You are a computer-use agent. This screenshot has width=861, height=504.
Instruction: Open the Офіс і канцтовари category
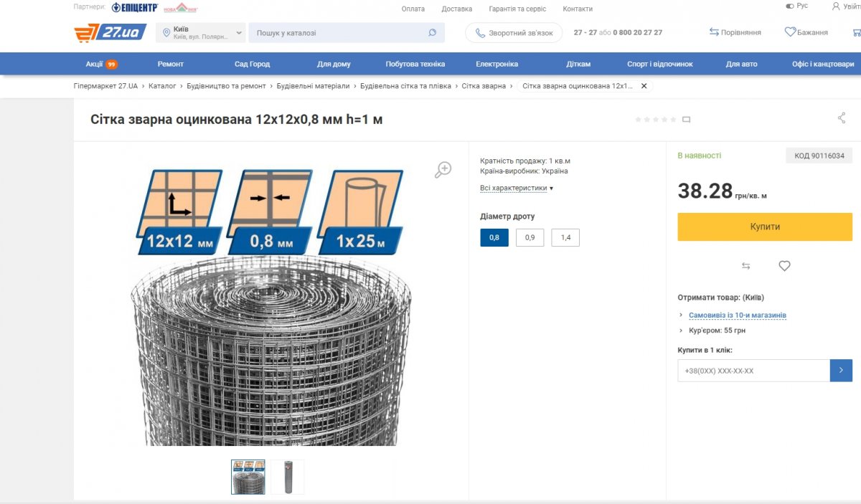(823, 64)
